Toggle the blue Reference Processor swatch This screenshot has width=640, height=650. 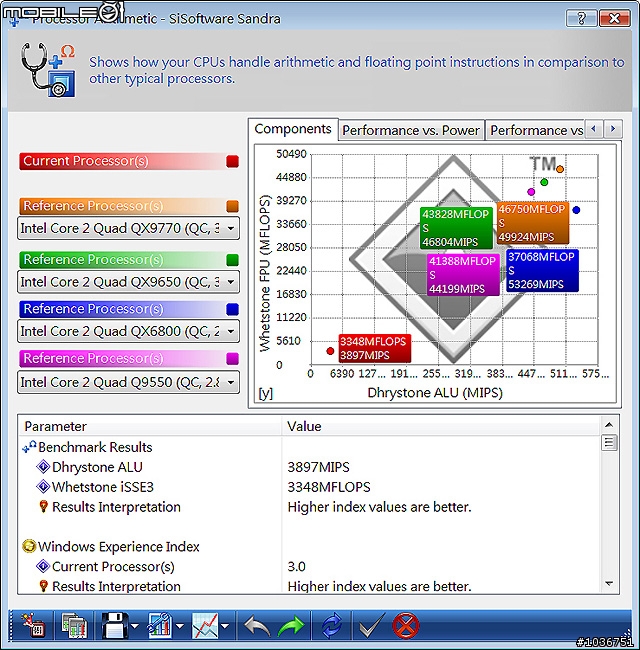(233, 309)
